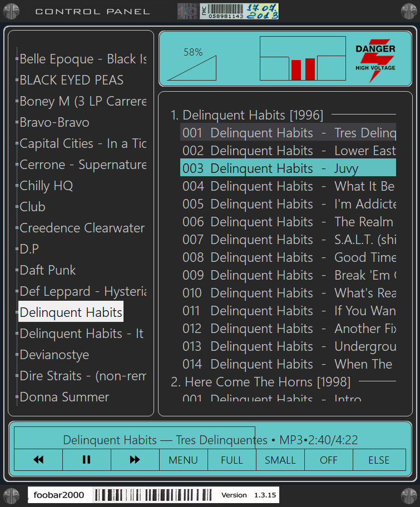
Task: Select track 010 What's Real
Action: point(288,293)
